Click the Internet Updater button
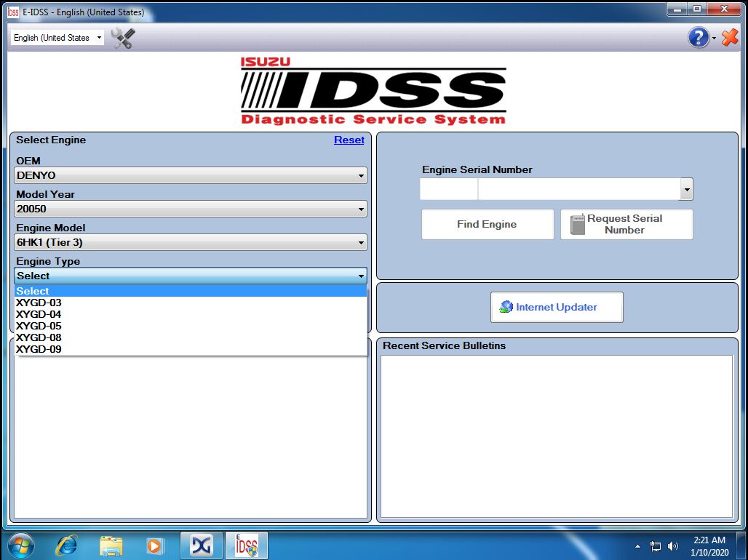This screenshot has width=748, height=560. tap(557, 307)
